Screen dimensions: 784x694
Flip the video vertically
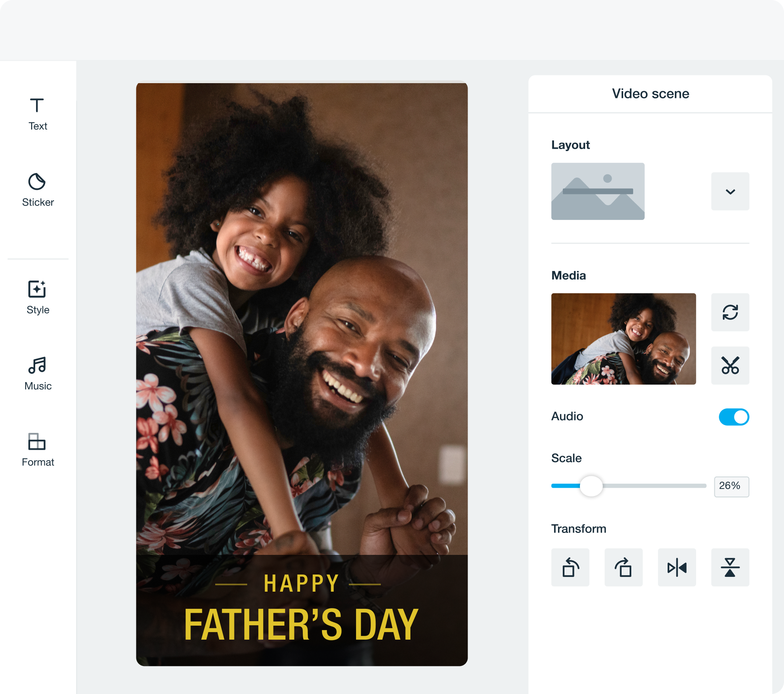click(730, 567)
